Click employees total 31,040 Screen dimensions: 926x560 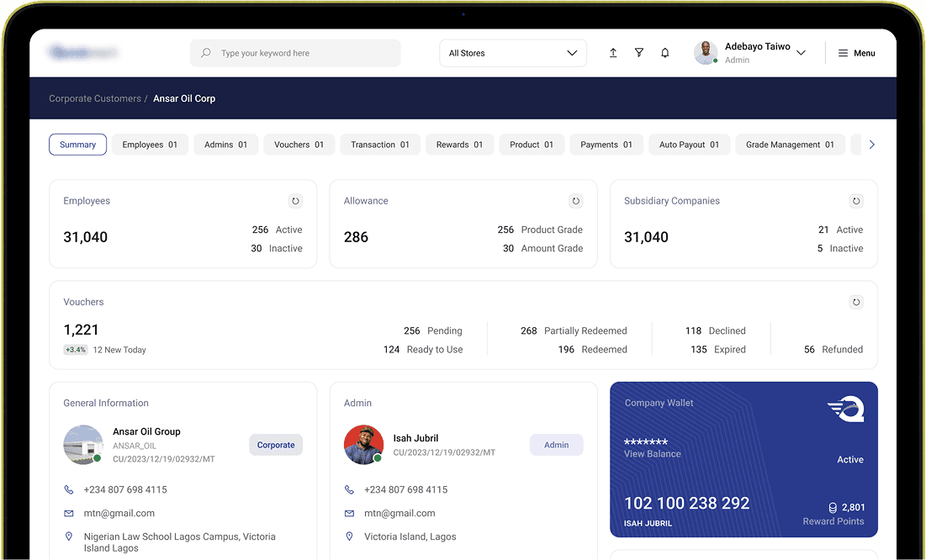(86, 237)
